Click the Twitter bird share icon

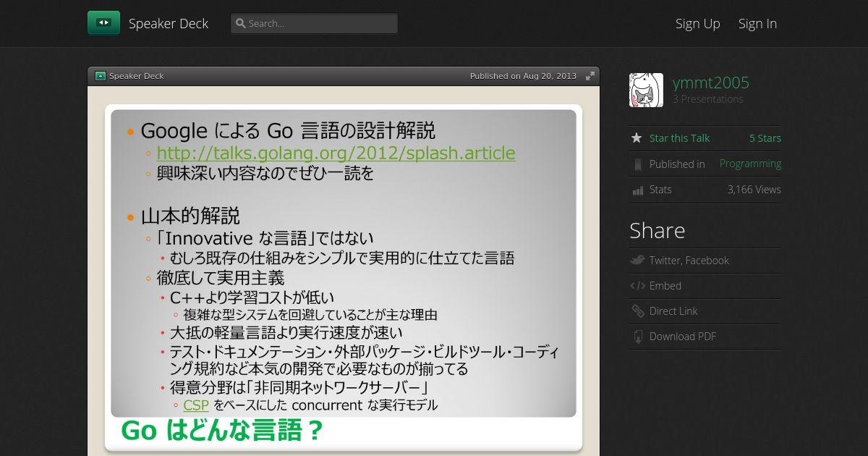coord(637,260)
